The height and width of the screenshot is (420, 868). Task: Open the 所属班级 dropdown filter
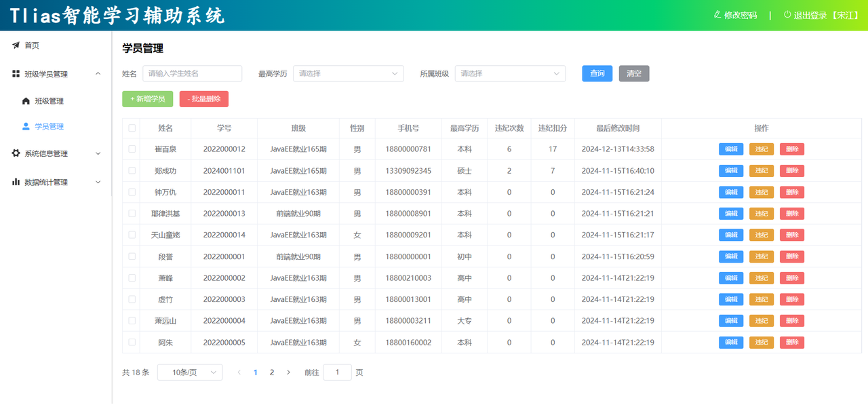[510, 73]
